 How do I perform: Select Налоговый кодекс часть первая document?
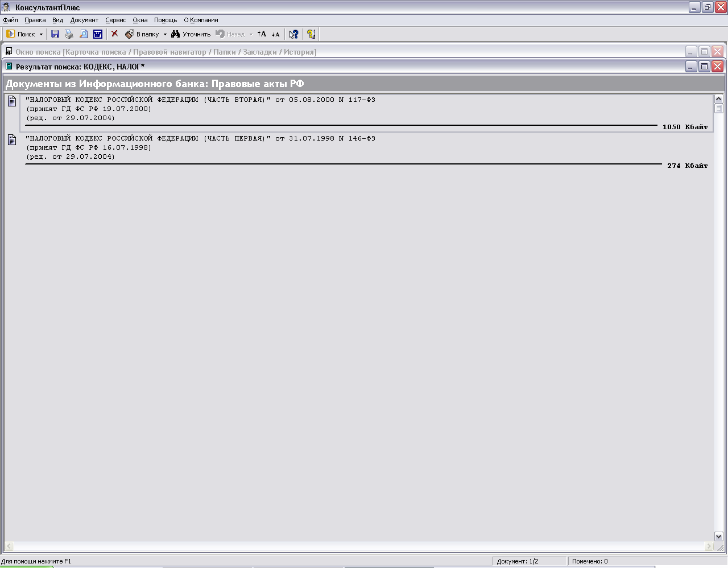[x=366, y=151]
